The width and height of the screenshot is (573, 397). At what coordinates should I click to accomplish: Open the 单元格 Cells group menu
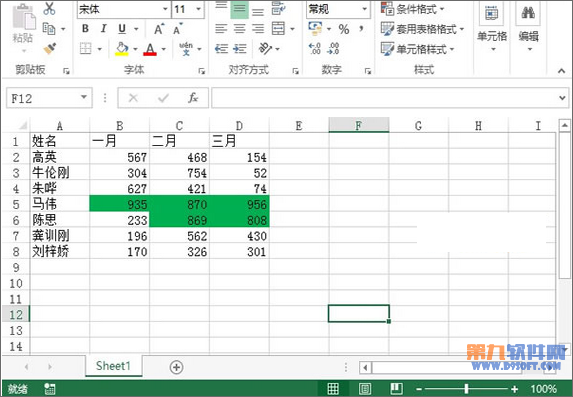tap(492, 27)
